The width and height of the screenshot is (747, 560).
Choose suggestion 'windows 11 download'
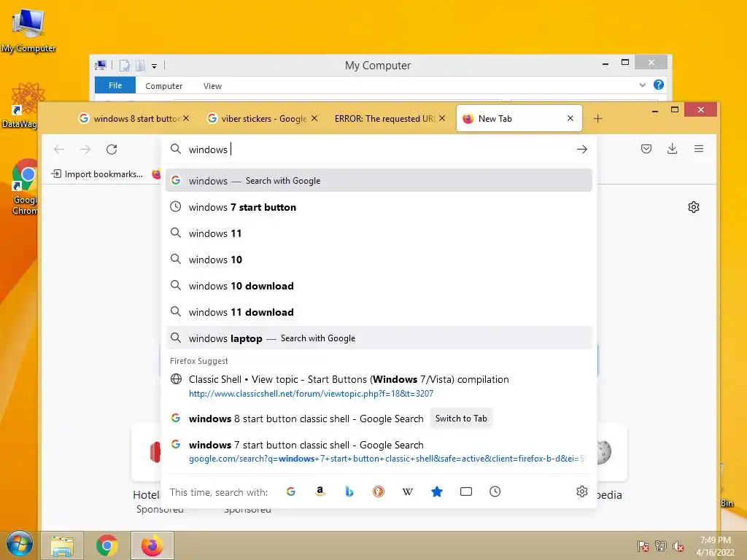(x=379, y=312)
